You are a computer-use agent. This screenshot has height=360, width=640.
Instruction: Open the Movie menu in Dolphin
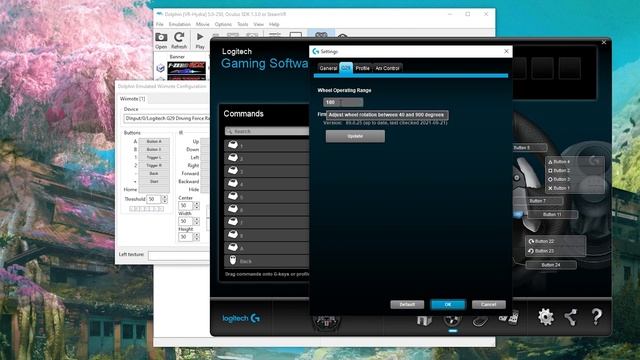(202, 24)
